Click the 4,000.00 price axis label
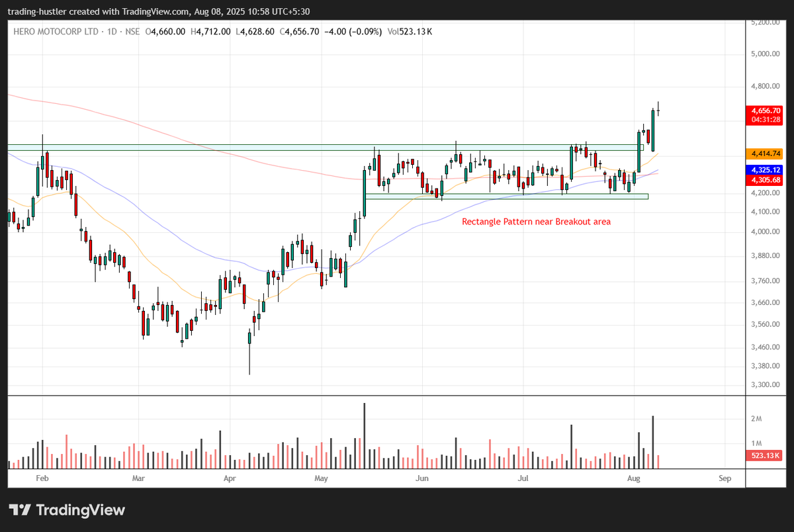Image resolution: width=794 pixels, height=532 pixels. pyautogui.click(x=764, y=232)
